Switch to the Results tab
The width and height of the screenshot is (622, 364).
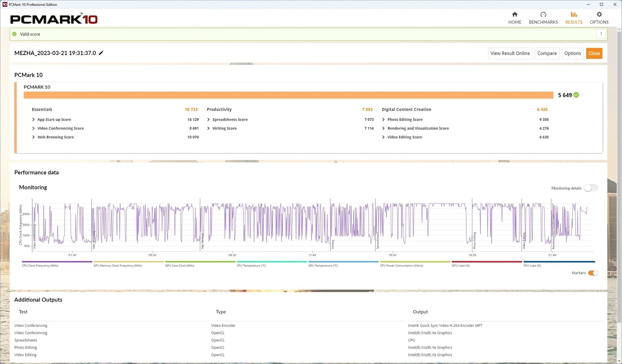coord(574,18)
